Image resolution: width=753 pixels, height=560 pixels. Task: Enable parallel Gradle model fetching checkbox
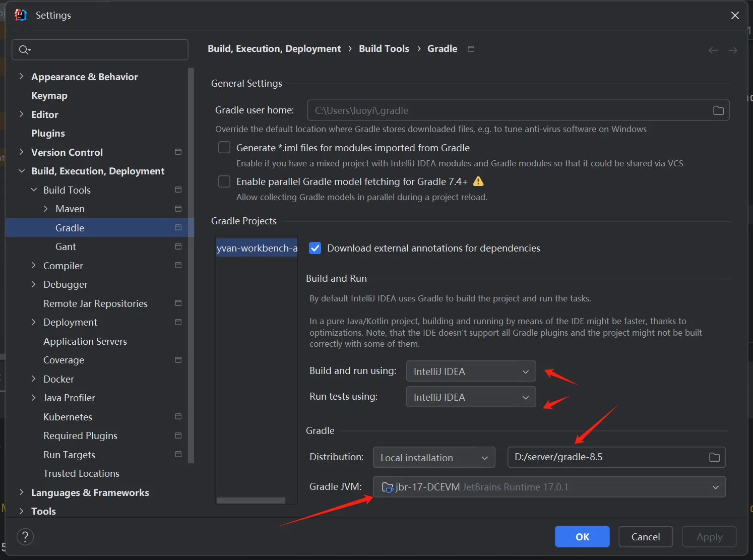click(x=224, y=181)
